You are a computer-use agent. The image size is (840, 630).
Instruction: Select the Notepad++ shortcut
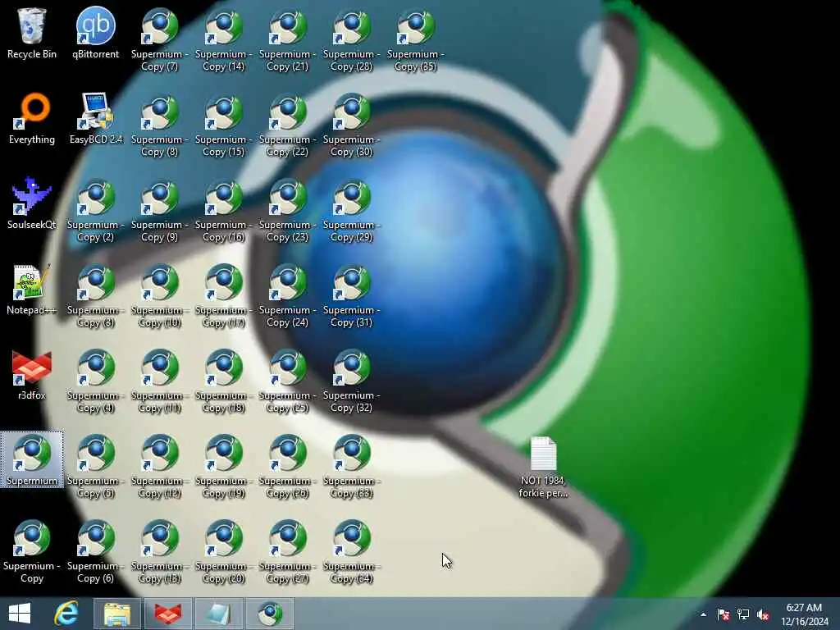[x=32, y=290]
